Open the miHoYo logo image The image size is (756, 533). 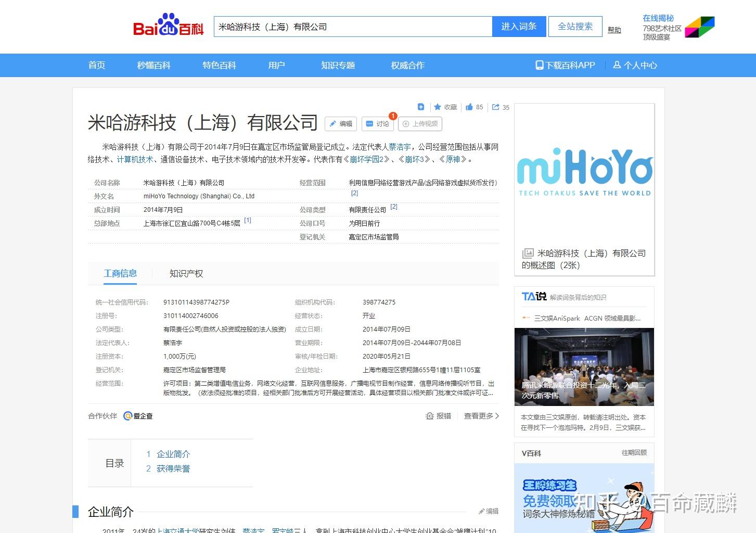coord(584,173)
